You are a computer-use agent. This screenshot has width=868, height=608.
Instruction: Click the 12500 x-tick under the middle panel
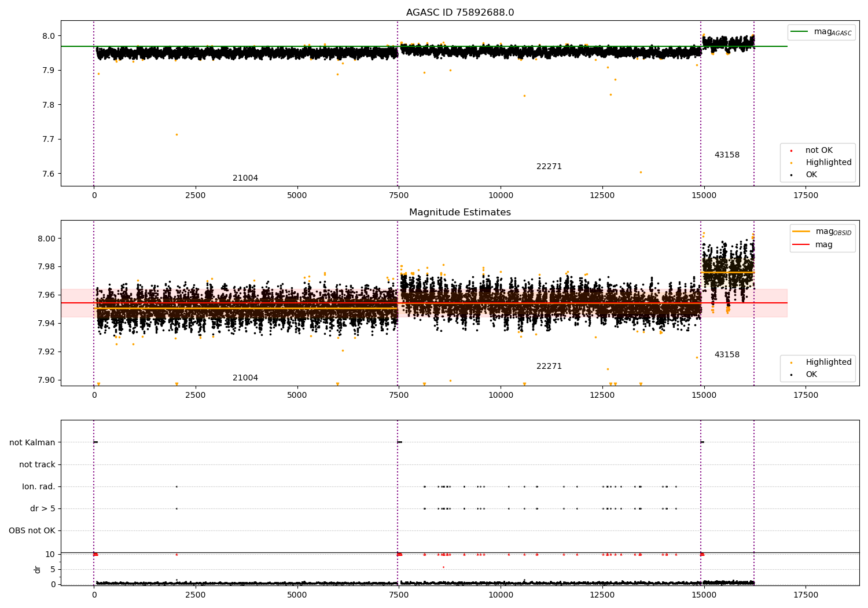click(602, 395)
